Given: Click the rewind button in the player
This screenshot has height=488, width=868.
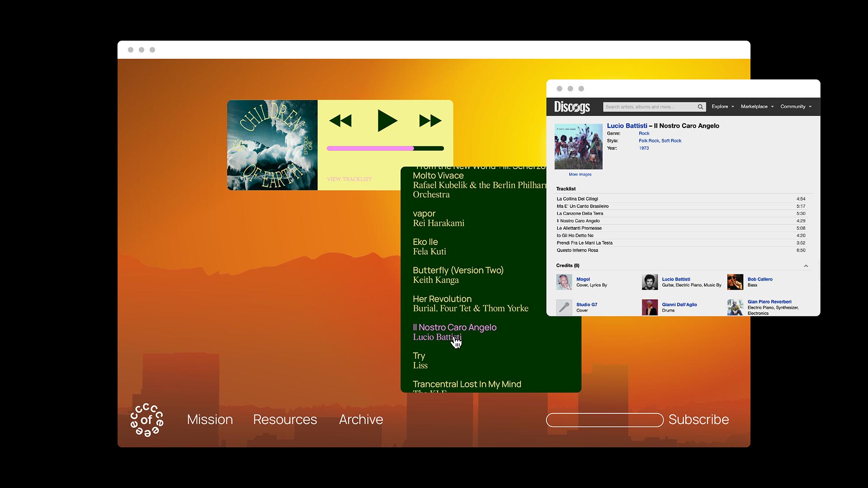Looking at the screenshot, I should [x=340, y=121].
